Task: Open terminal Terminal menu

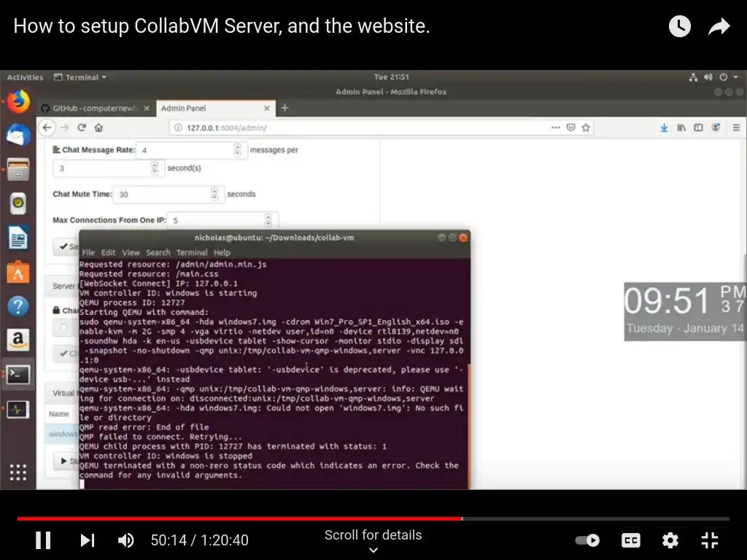Action: [x=192, y=252]
